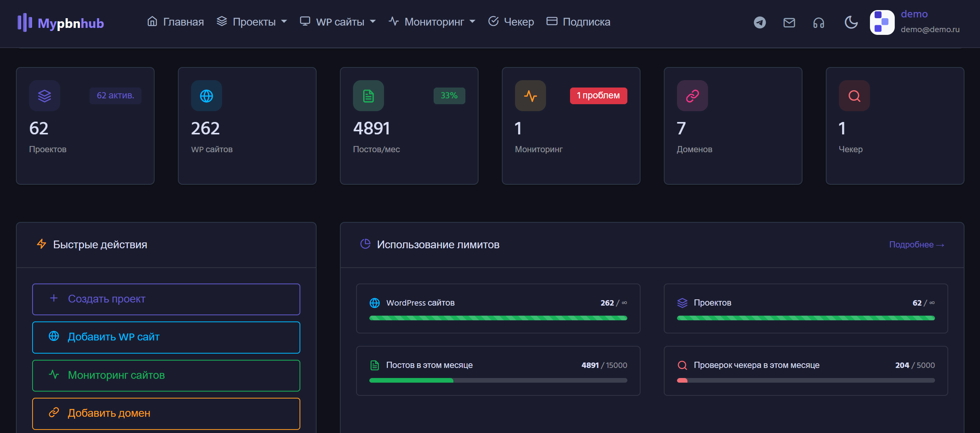Click the headphones support icon

pos(818,23)
